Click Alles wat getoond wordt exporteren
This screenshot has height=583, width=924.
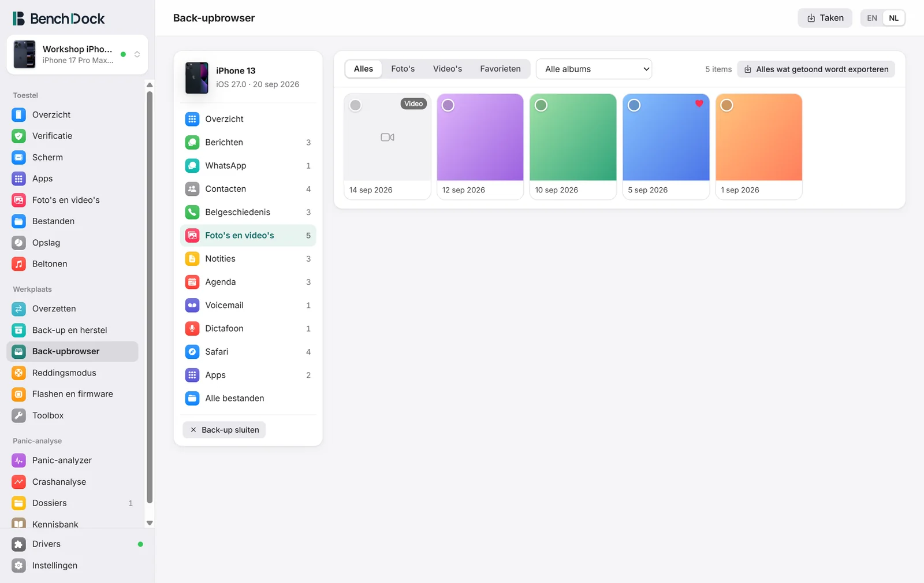pyautogui.click(x=816, y=69)
